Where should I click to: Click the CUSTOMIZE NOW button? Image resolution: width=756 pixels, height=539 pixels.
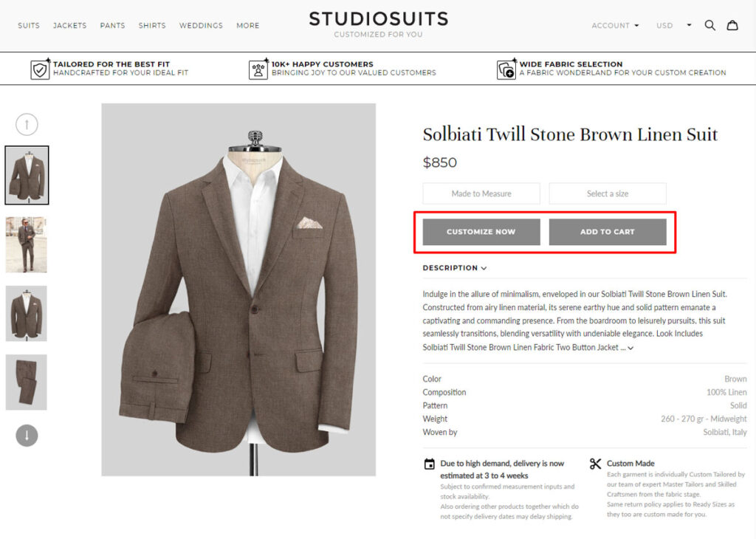(481, 232)
